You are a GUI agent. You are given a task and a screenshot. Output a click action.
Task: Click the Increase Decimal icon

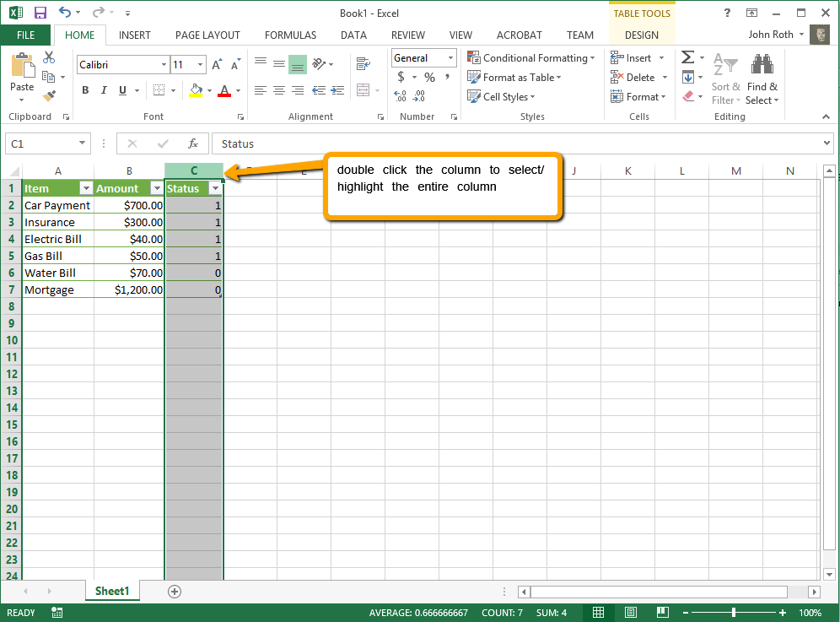point(401,95)
